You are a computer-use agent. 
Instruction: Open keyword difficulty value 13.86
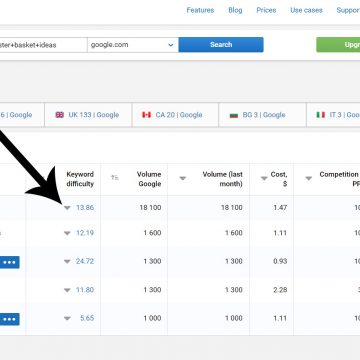(85, 208)
